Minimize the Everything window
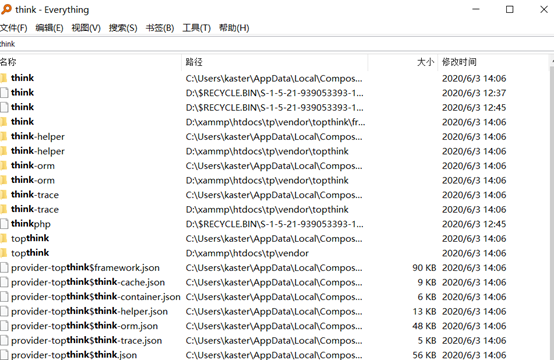Screen dimensions: 554x360 pos(476,10)
